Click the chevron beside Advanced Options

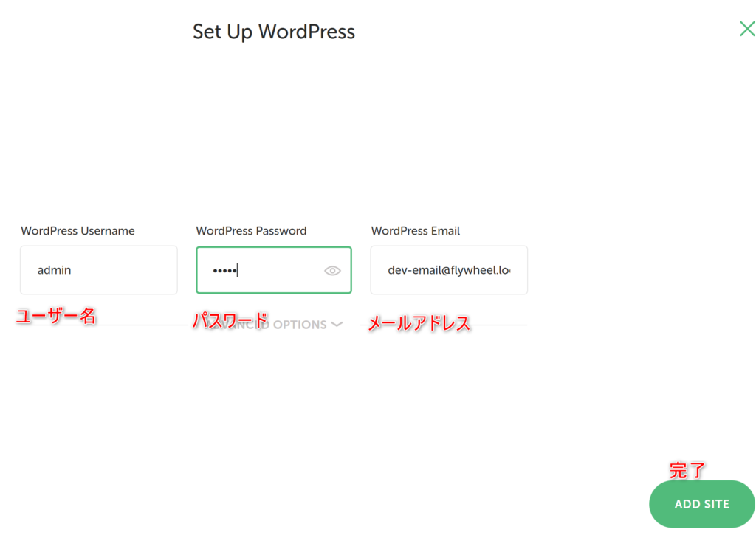click(337, 325)
